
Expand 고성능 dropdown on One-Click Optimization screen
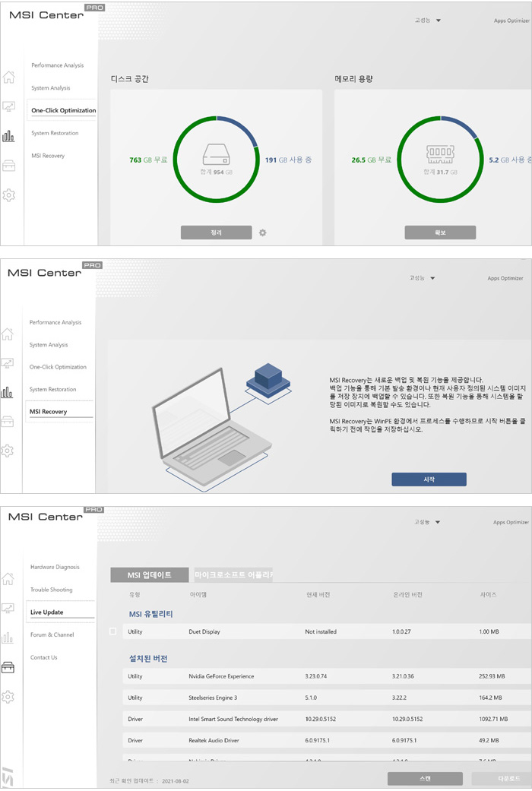(x=428, y=21)
